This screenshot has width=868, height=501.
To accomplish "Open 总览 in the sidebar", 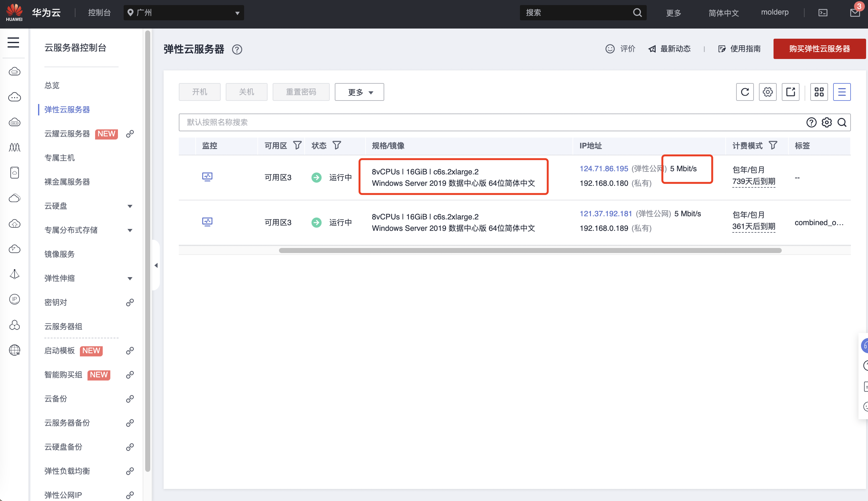I will pos(52,85).
